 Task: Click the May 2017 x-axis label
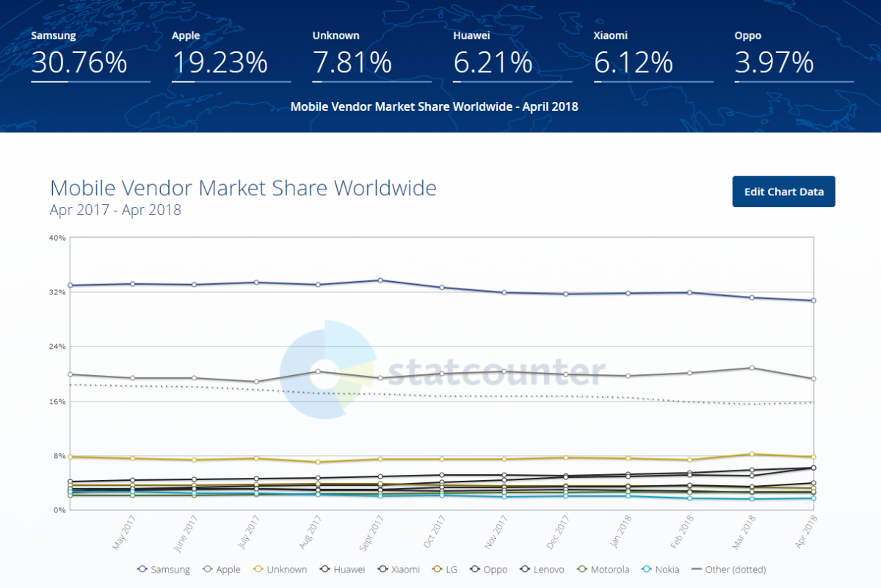pos(123,532)
